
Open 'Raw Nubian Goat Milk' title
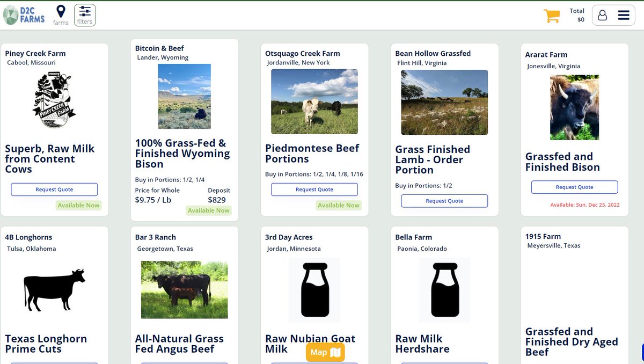point(310,344)
